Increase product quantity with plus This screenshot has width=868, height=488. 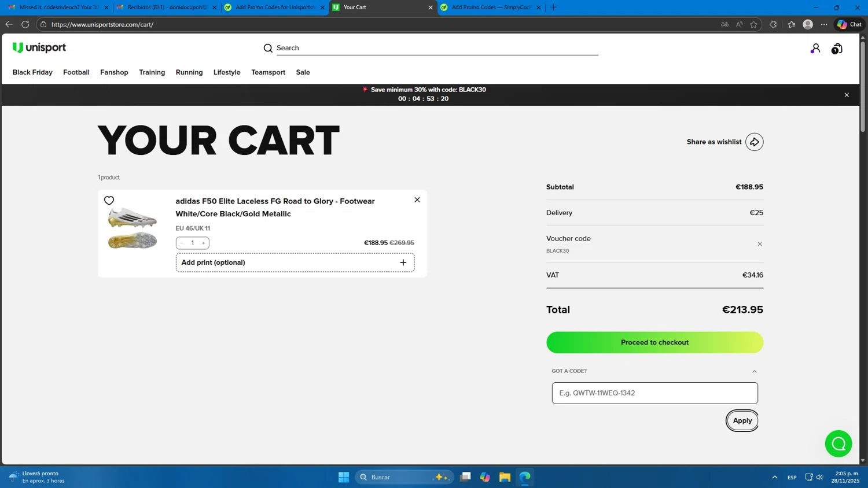pyautogui.click(x=203, y=243)
